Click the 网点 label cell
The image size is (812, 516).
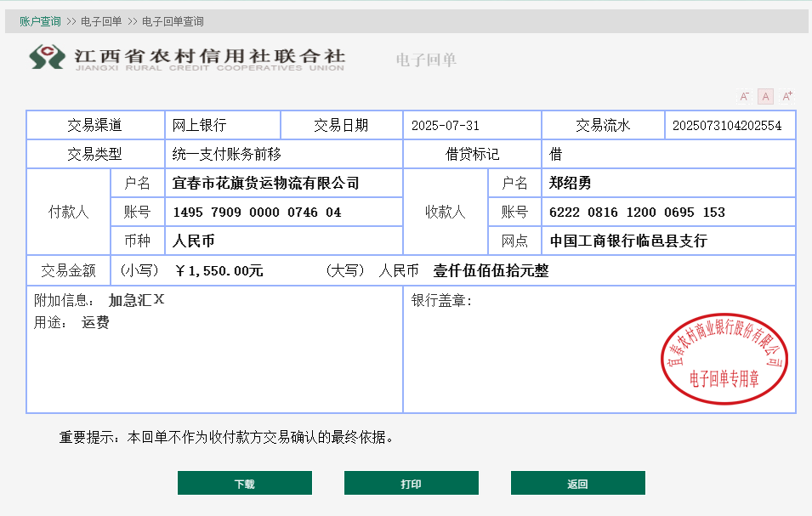[514, 241]
